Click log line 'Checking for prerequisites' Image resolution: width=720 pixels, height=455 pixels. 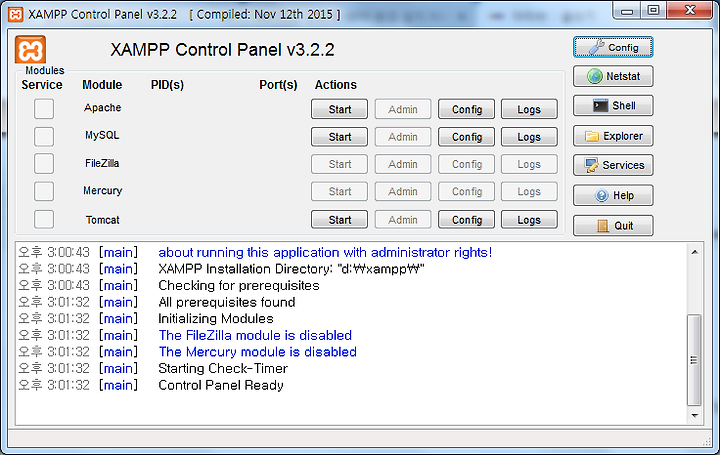239,286
